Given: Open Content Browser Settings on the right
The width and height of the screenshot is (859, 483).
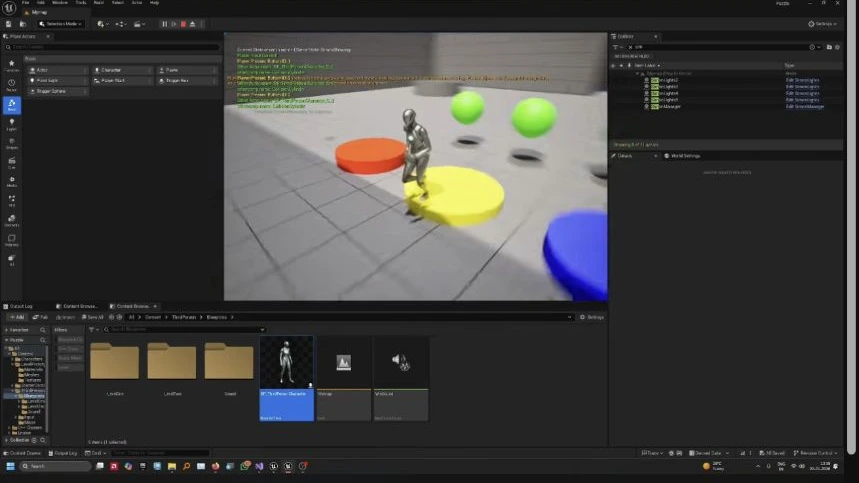Looking at the screenshot, I should click(x=592, y=317).
